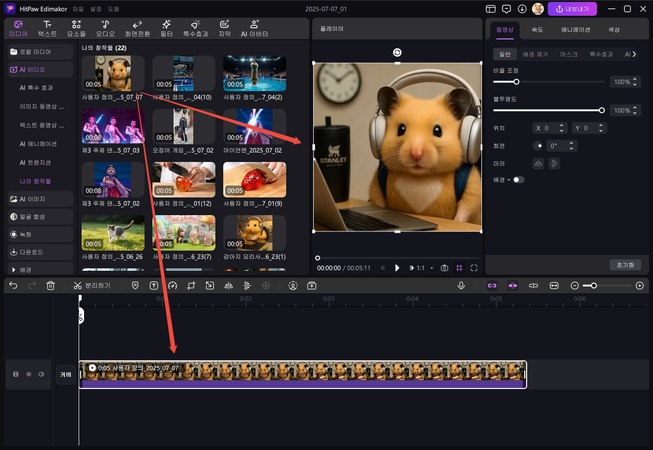The height and width of the screenshot is (450, 653).
Task: Open the 오디오 audio library
Action: click(x=105, y=29)
